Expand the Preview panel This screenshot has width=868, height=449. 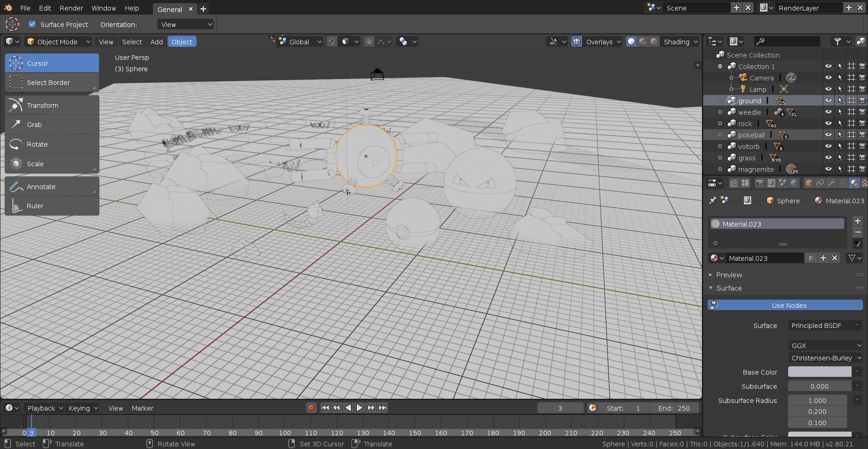[x=729, y=275]
